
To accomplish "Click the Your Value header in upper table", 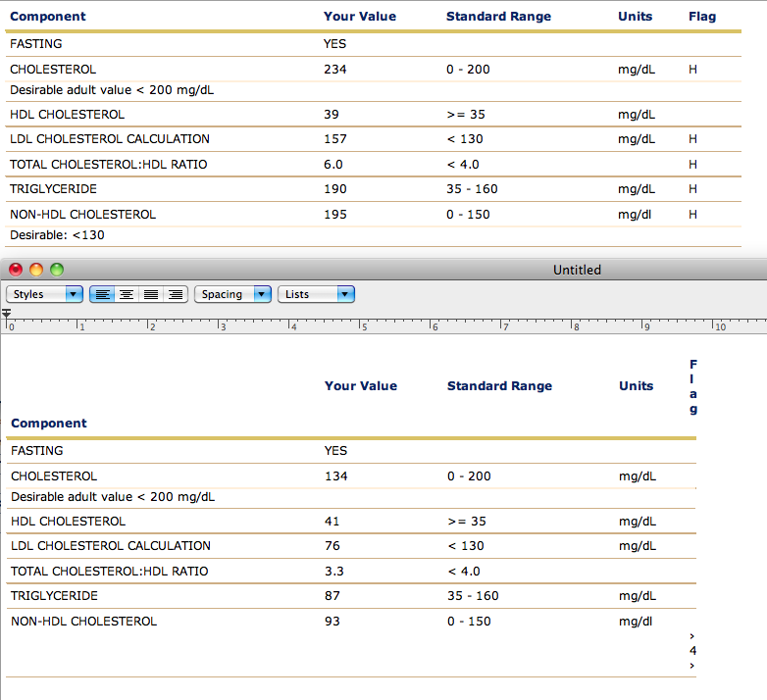I will (x=360, y=16).
